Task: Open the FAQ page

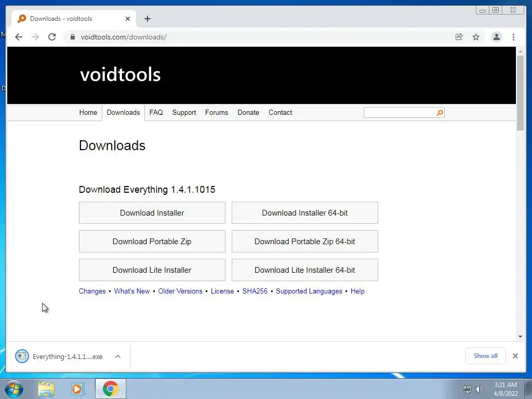Action: (156, 112)
